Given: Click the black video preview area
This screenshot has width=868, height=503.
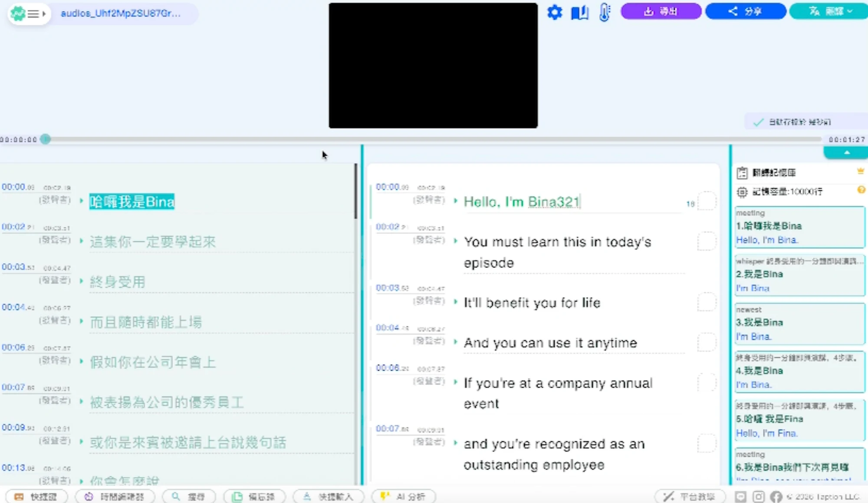Looking at the screenshot, I should tap(433, 65).
